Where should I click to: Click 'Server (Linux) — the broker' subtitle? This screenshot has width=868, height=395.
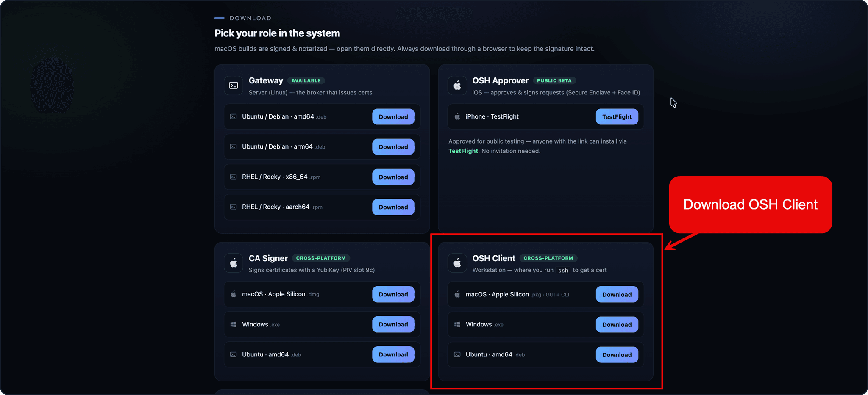click(x=310, y=92)
